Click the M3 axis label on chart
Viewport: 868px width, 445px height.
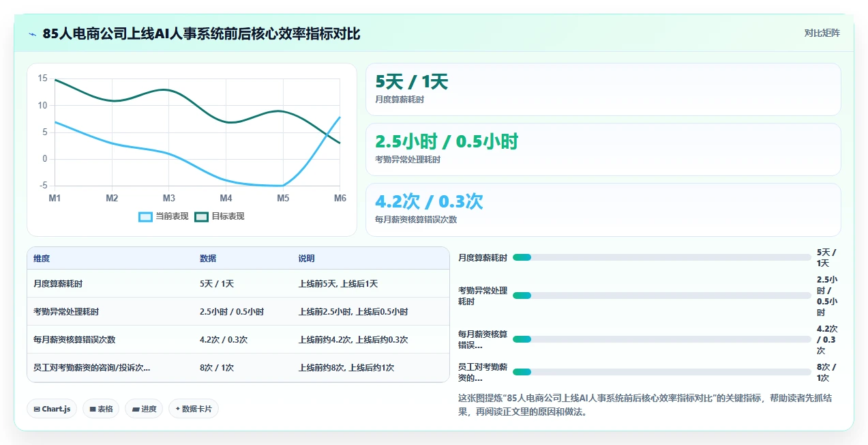pos(168,199)
